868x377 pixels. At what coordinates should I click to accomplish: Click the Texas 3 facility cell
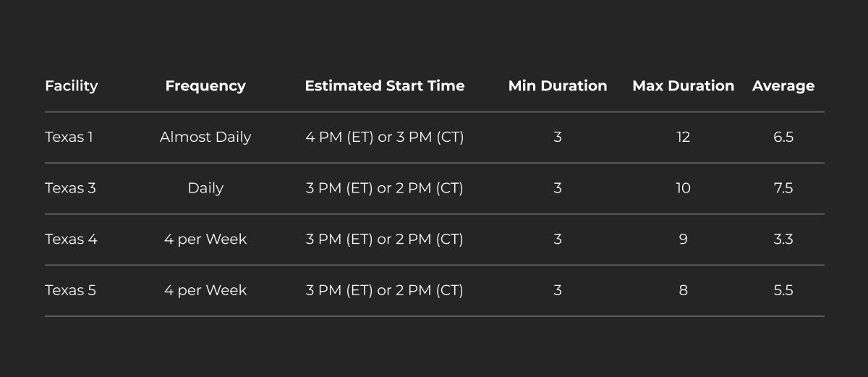[x=70, y=188]
